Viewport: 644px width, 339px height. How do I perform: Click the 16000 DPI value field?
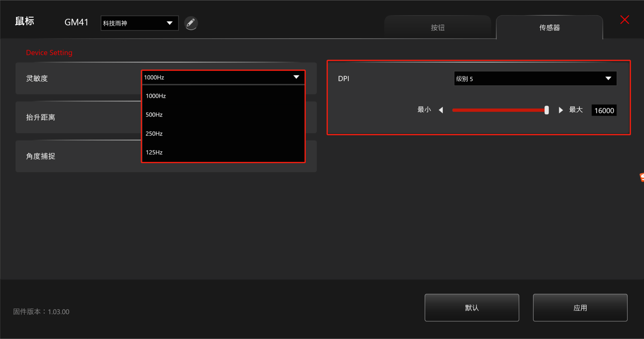point(604,110)
